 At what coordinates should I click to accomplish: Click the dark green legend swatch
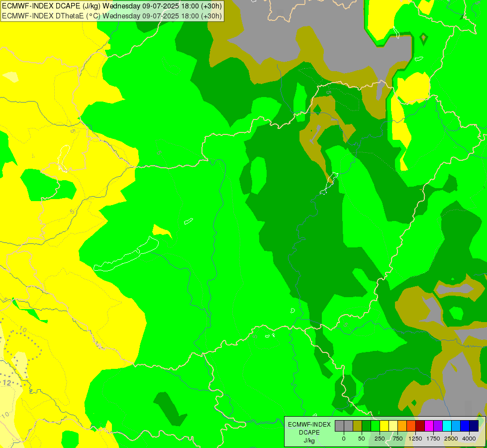(367, 426)
